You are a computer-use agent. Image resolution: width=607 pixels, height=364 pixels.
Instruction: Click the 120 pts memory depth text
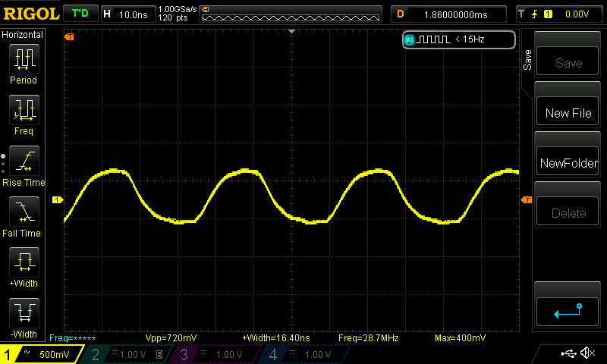pyautogui.click(x=173, y=17)
